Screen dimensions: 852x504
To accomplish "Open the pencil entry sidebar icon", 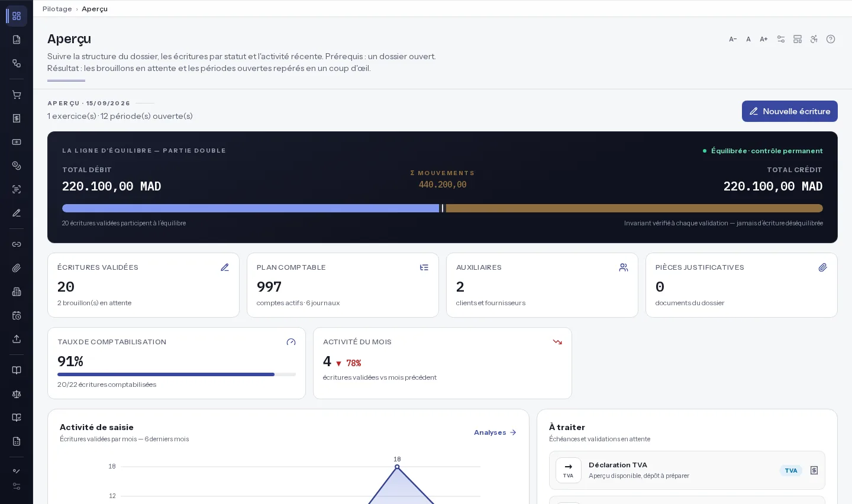I will pos(17,213).
